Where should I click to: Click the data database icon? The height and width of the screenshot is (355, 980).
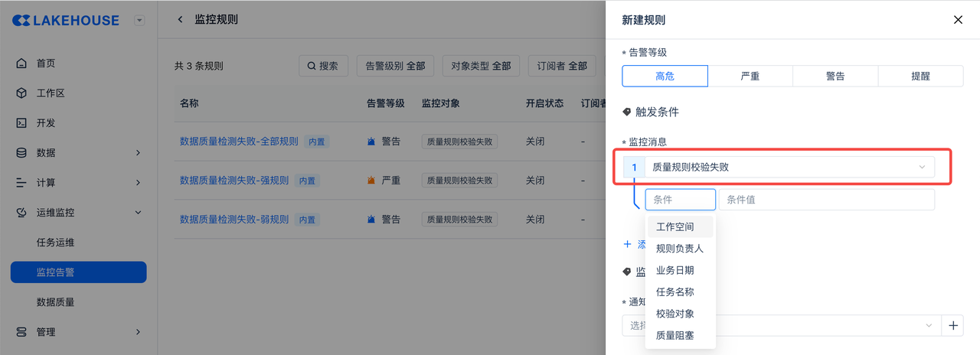21,153
